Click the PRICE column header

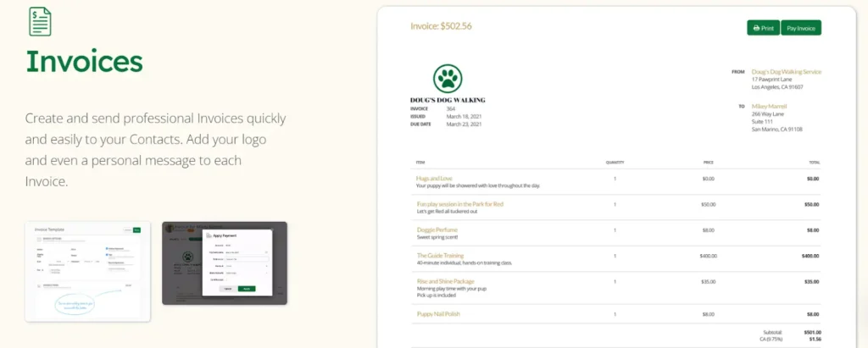click(x=708, y=161)
